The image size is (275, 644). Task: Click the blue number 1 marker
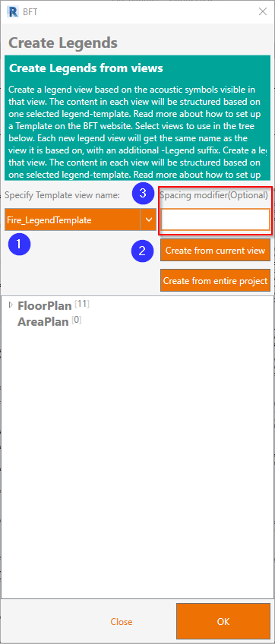pos(19,244)
